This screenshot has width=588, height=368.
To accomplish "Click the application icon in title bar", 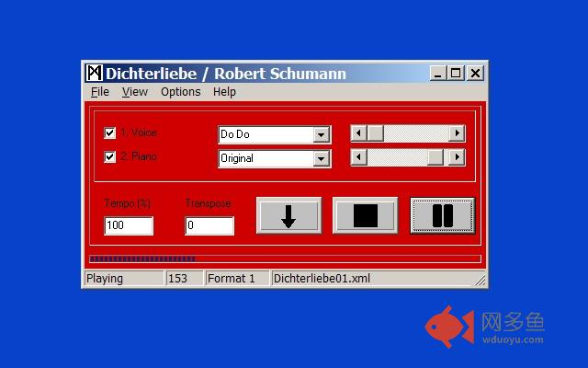I will coord(94,73).
